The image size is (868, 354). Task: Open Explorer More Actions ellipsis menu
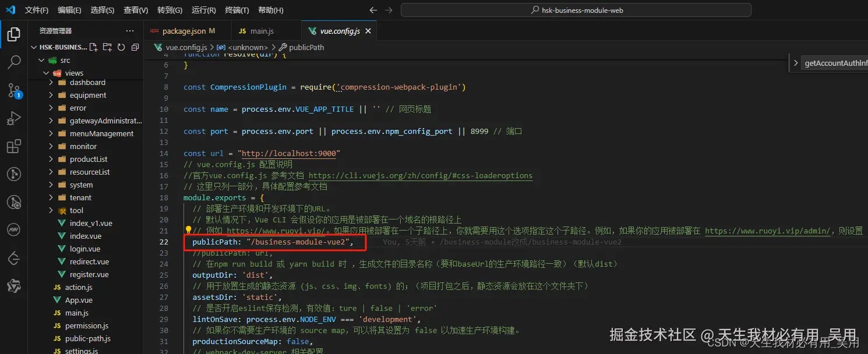click(129, 30)
